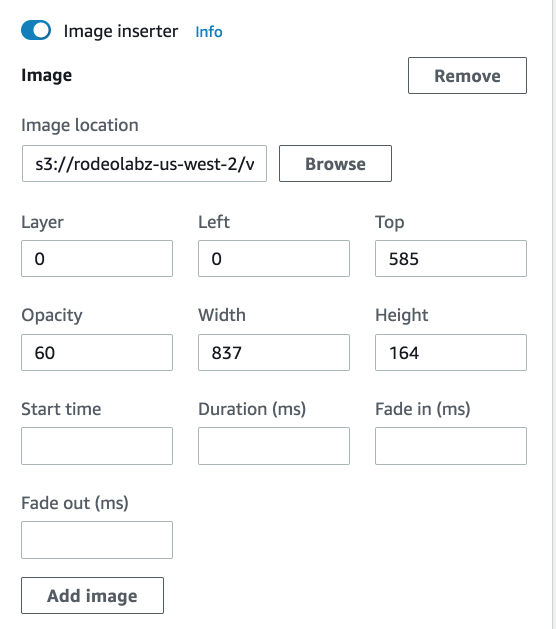Focus the Top field showing 585
556x629 pixels.
pyautogui.click(x=451, y=258)
